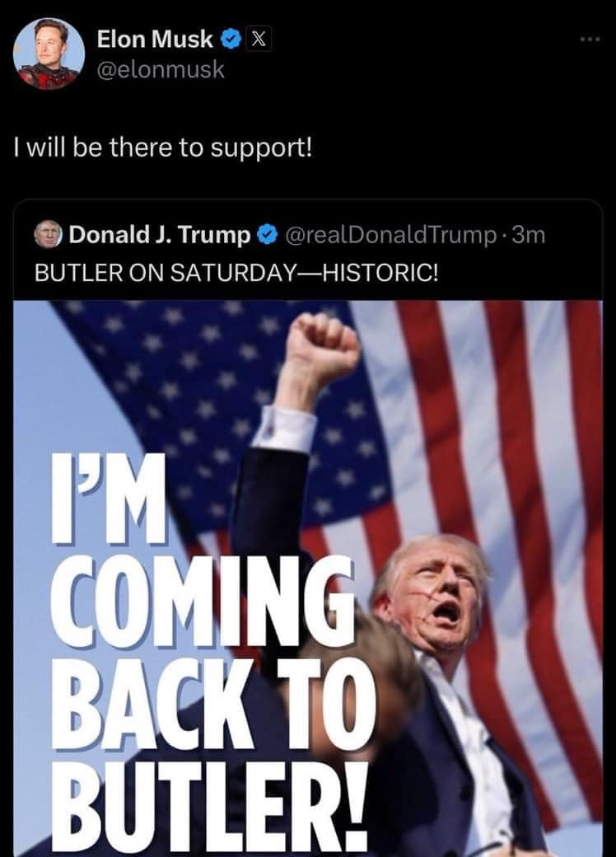The height and width of the screenshot is (857, 616).
Task: Click the X affiliation badge next to Elon Musk
Action: (x=259, y=40)
